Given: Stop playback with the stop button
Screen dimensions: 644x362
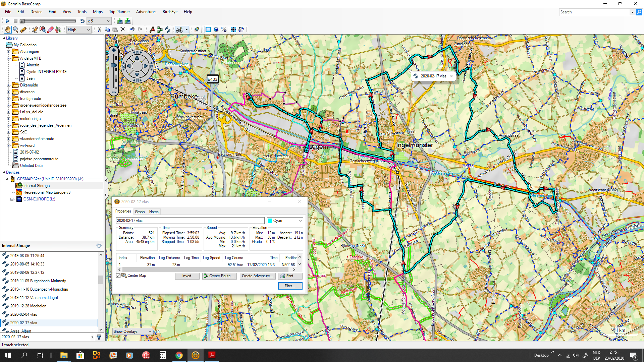Looking at the screenshot, I should point(15,21).
